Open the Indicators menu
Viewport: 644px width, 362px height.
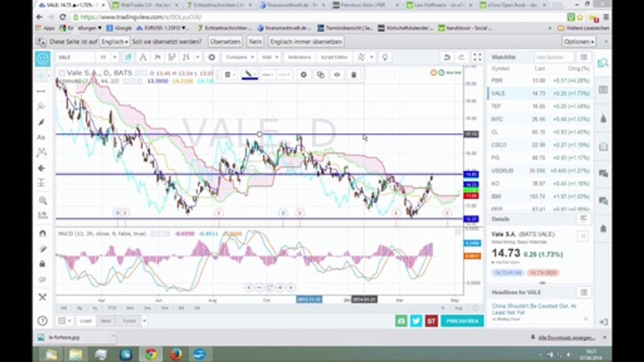299,57
